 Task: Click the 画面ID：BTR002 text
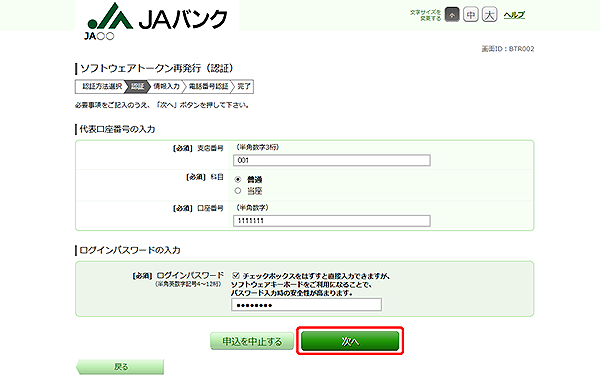point(508,49)
